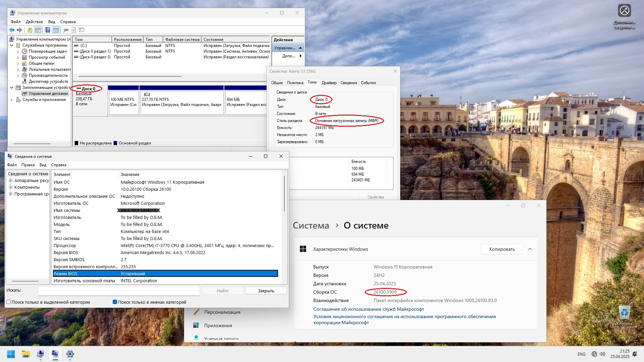Open File Explorer from the taskbar
This screenshot has width=644, height=362.
pyautogui.click(x=26, y=354)
